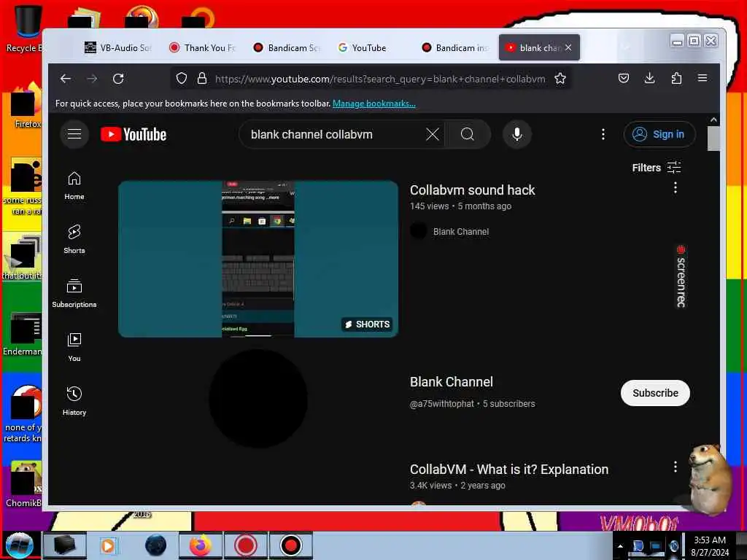The height and width of the screenshot is (560, 747).
Task: Open options for Collabvm sound hack video
Action: coord(675,187)
